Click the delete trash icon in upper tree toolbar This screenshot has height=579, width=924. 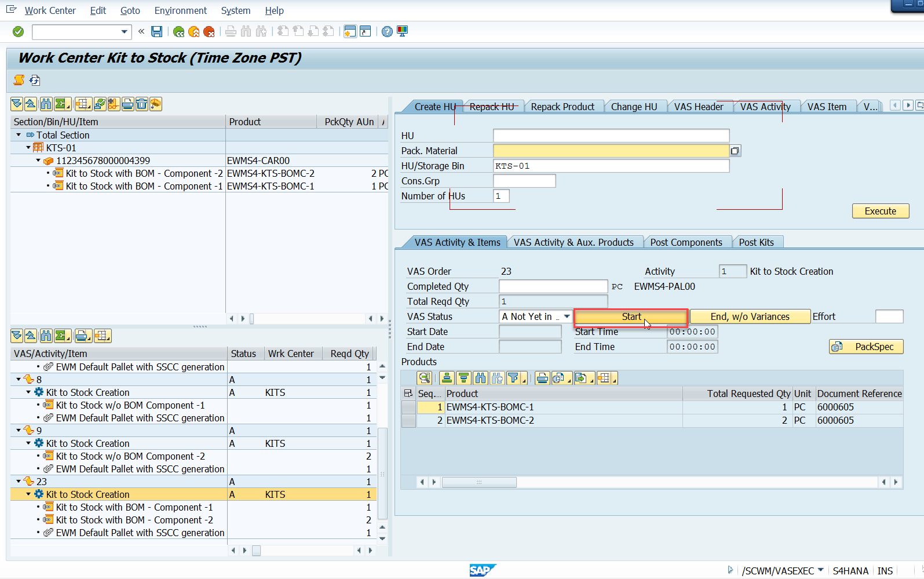coord(141,104)
